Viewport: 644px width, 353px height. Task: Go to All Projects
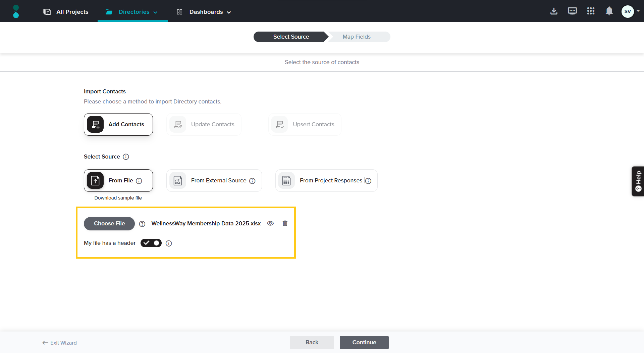66,12
